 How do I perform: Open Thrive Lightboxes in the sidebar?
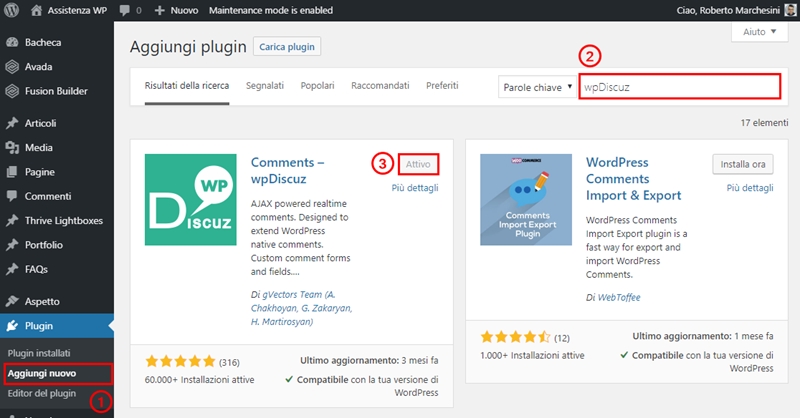tap(64, 220)
